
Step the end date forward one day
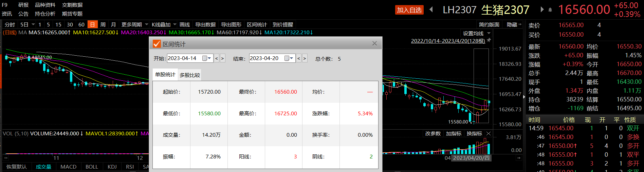point(305,58)
